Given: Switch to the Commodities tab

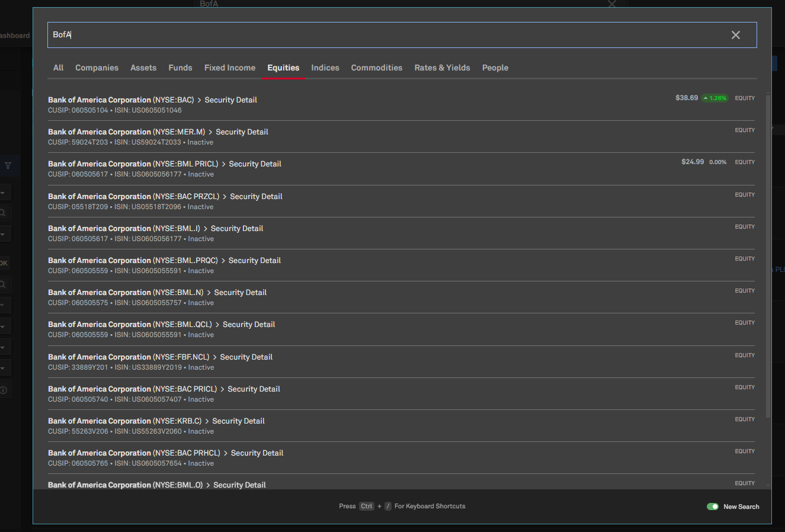Looking at the screenshot, I should coord(377,68).
